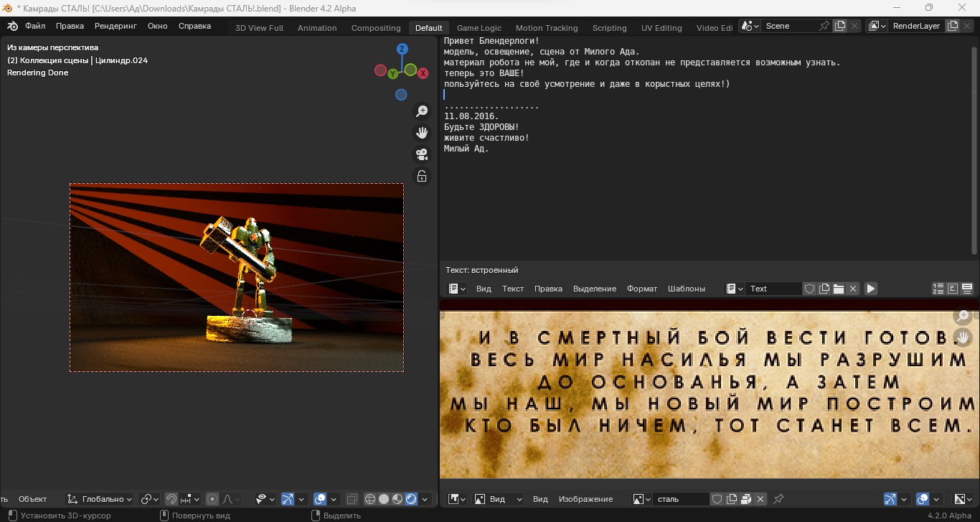Open the Объект menu in the 3D viewport
This screenshot has width=980, height=522.
(x=33, y=499)
